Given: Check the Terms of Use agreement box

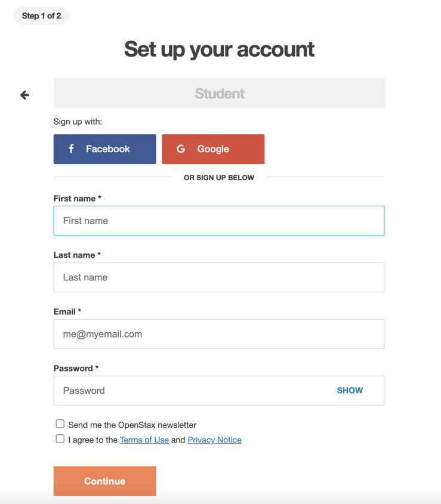Looking at the screenshot, I should [60, 438].
